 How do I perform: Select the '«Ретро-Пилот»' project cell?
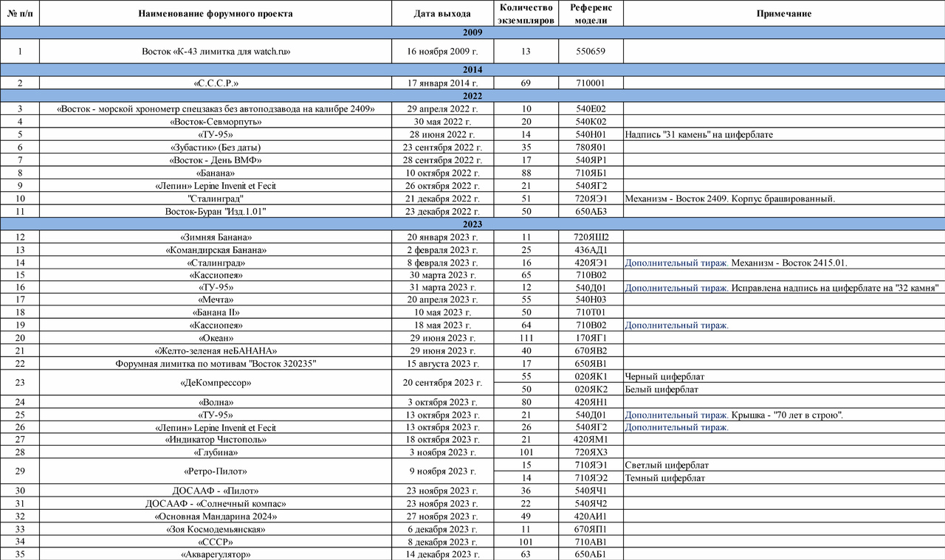(216, 471)
